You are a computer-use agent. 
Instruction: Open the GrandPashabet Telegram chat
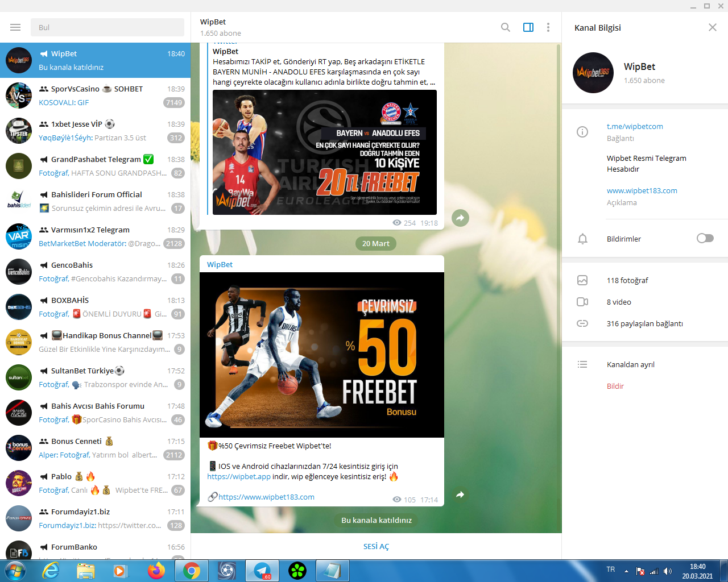click(x=95, y=166)
